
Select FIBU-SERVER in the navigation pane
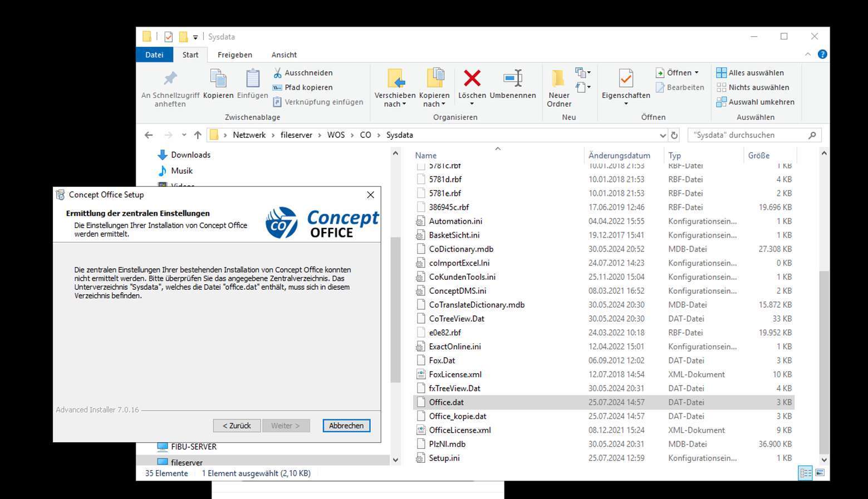(194, 447)
